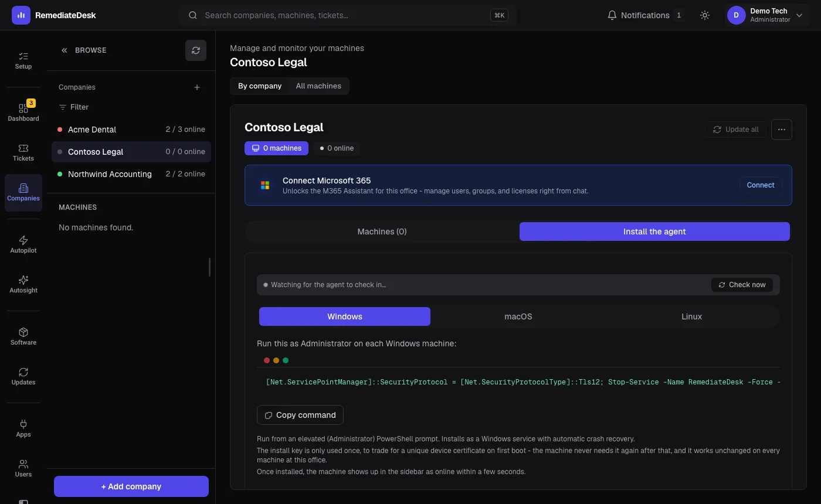Open Demo Tech account dropdown
Image resolution: width=821 pixels, height=504 pixels.
(767, 15)
